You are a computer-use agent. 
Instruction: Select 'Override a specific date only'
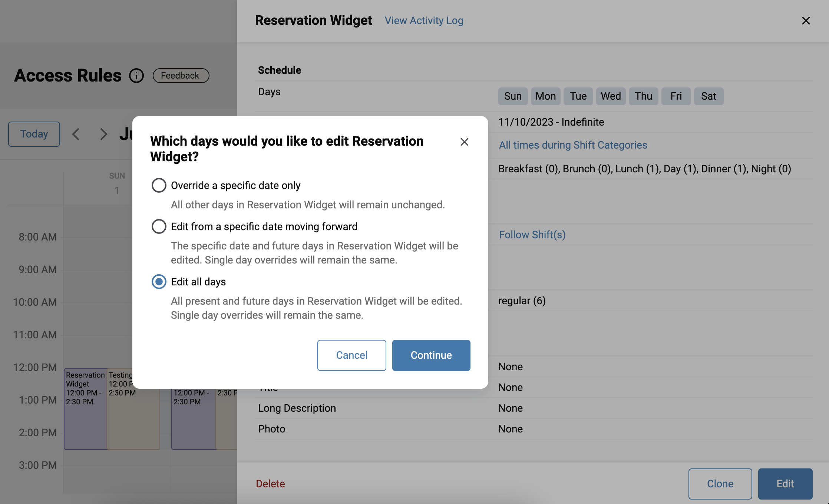159,185
